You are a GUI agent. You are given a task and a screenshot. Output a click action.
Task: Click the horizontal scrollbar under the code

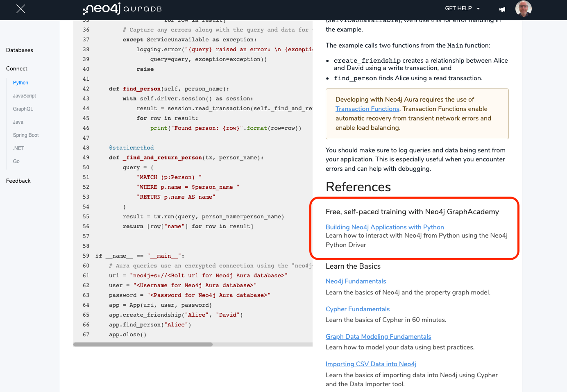143,344
